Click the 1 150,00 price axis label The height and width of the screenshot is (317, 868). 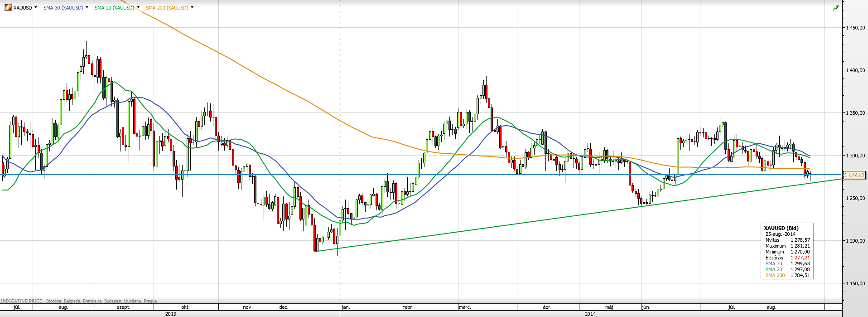(x=856, y=283)
